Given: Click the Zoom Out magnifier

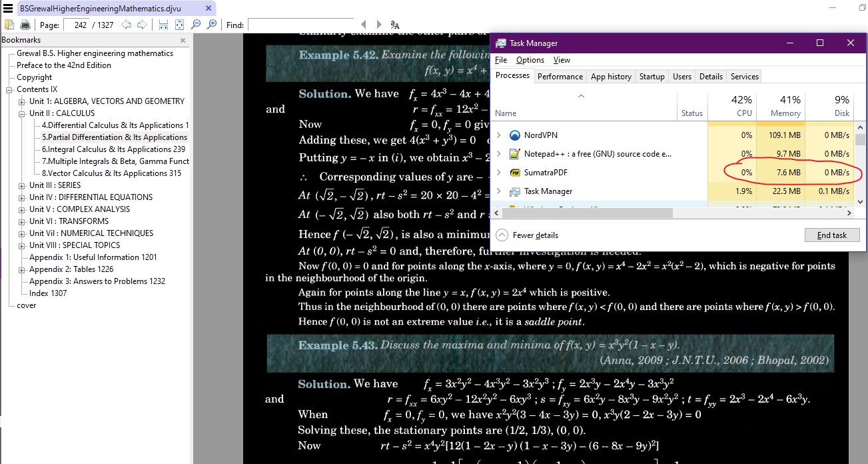Looking at the screenshot, I should click(x=196, y=25).
